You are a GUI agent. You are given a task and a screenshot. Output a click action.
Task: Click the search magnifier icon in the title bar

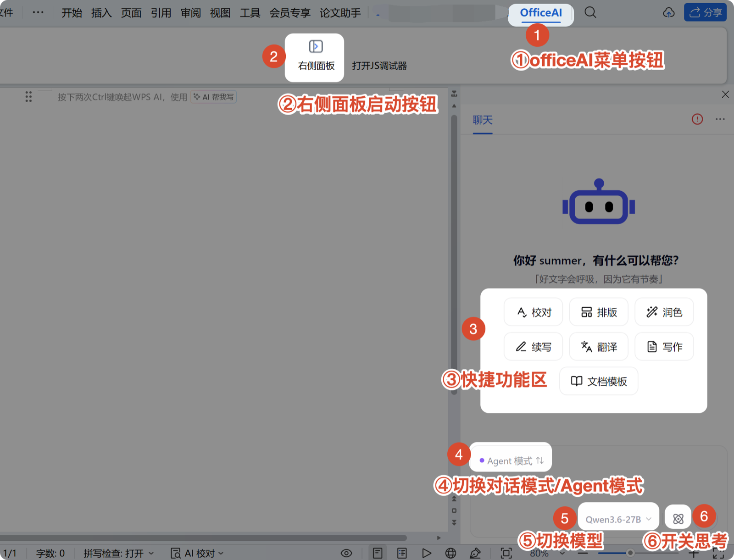point(590,12)
